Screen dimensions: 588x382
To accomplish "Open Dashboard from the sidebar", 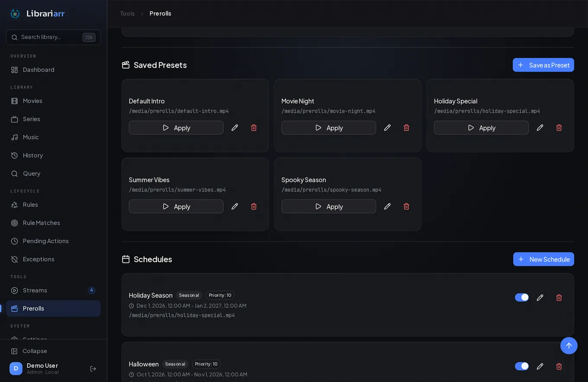I will click(53, 70).
